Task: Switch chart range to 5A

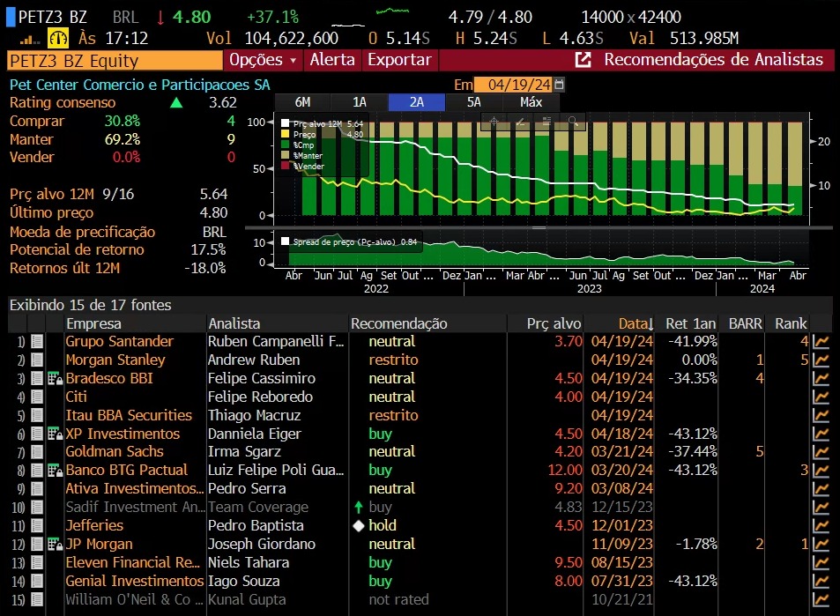Action: pos(473,102)
